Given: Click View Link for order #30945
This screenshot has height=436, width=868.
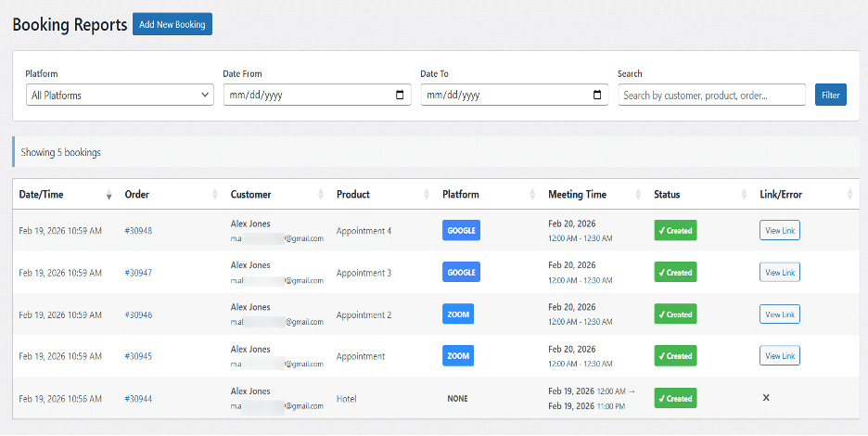Looking at the screenshot, I should coord(779,355).
